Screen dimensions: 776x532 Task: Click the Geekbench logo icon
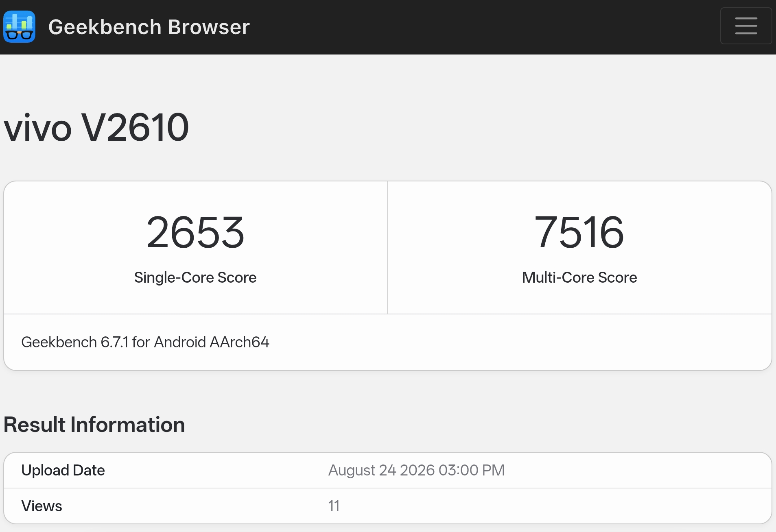pos(19,27)
